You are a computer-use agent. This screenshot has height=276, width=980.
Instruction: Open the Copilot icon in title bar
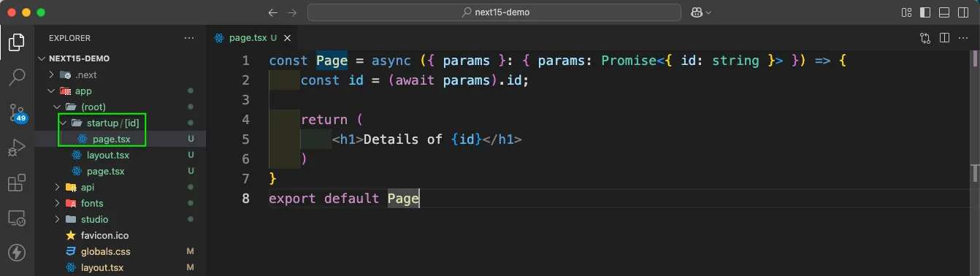[x=697, y=12]
